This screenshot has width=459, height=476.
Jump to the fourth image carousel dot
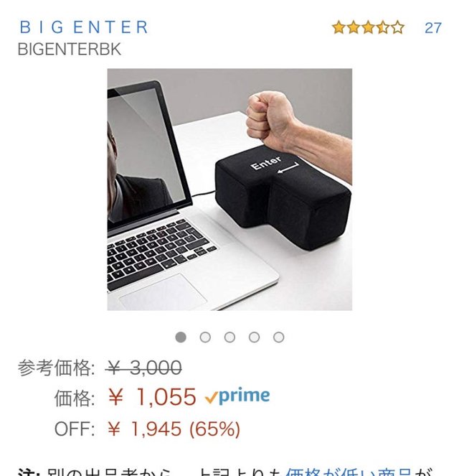pos(254,337)
